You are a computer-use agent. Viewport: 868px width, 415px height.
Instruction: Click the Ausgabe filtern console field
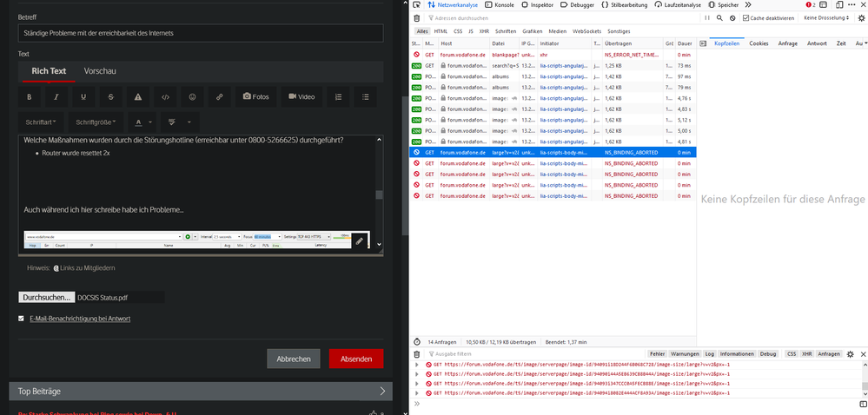pos(535,353)
